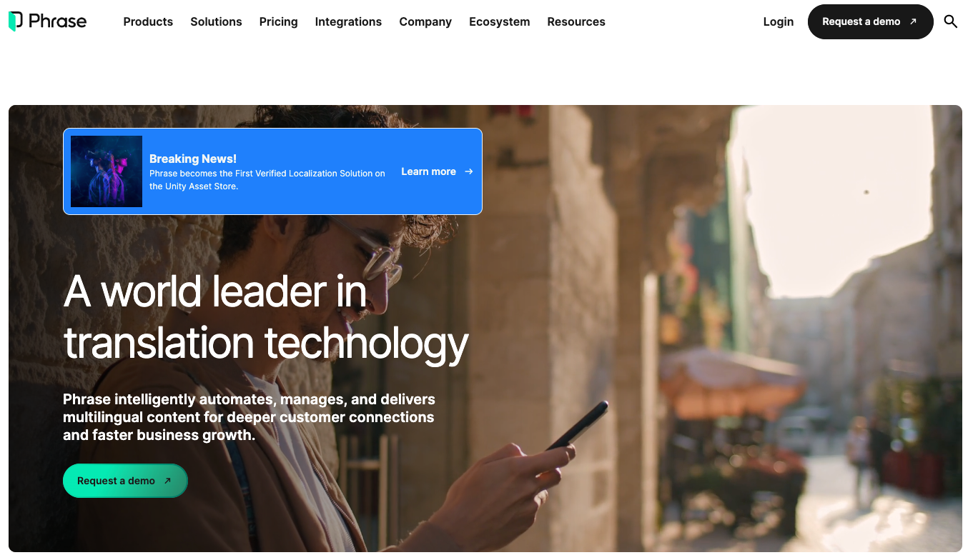Viewport: 968px width, 560px height.
Task: Click the arrow beside Learn more
Action: [468, 171]
